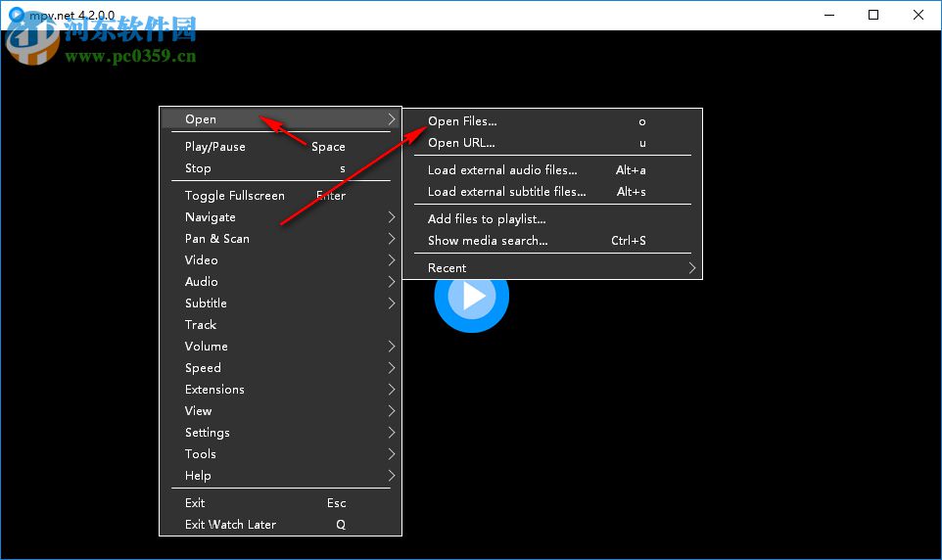Click Open Files... in the submenu
The width and height of the screenshot is (942, 560).
[552, 121]
